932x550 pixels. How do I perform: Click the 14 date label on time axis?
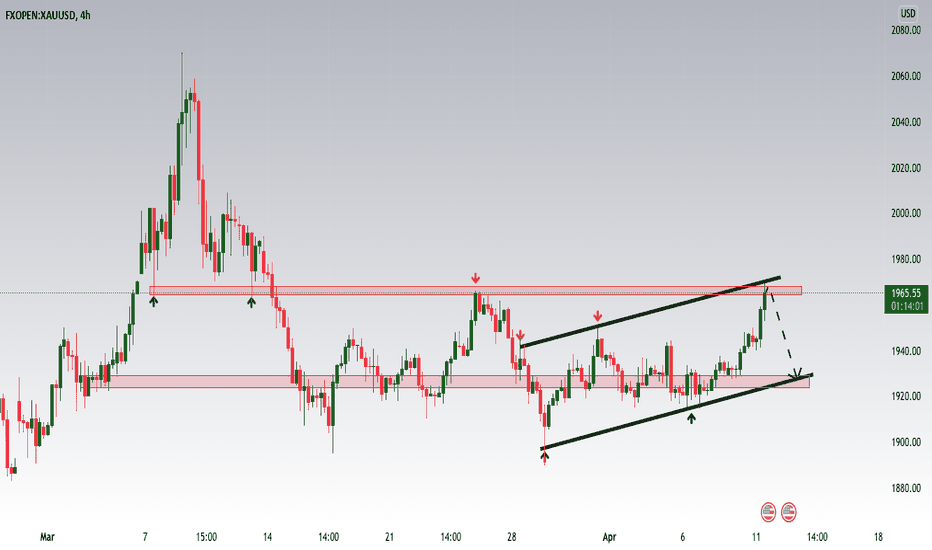click(x=267, y=537)
